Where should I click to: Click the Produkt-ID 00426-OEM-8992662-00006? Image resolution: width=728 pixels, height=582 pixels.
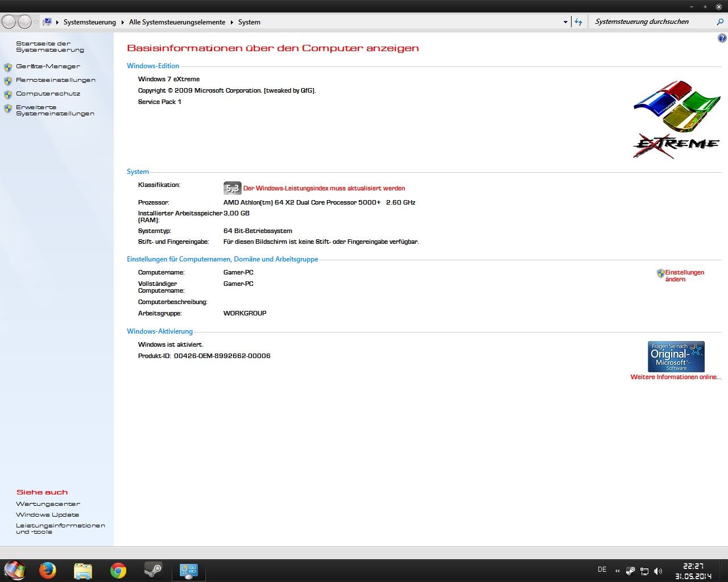[x=204, y=356]
